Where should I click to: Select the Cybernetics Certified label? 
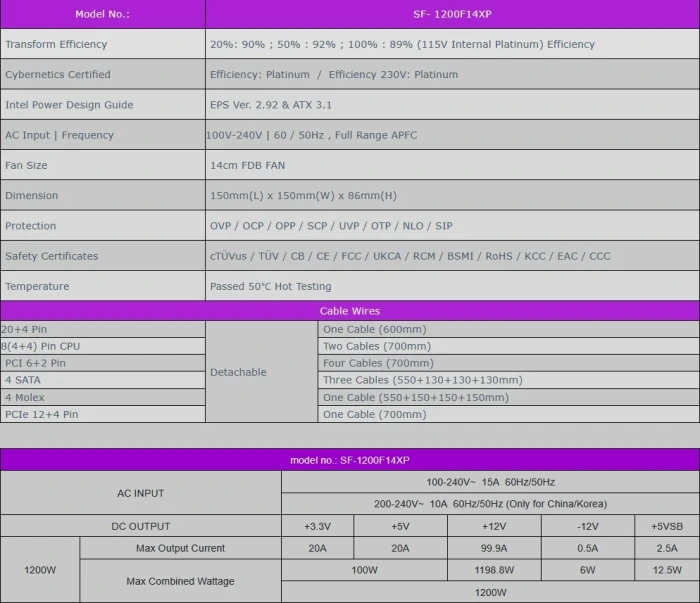[58, 74]
